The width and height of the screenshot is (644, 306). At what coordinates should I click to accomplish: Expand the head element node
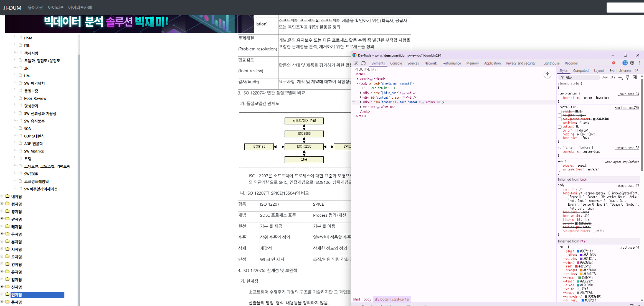tap(357, 79)
